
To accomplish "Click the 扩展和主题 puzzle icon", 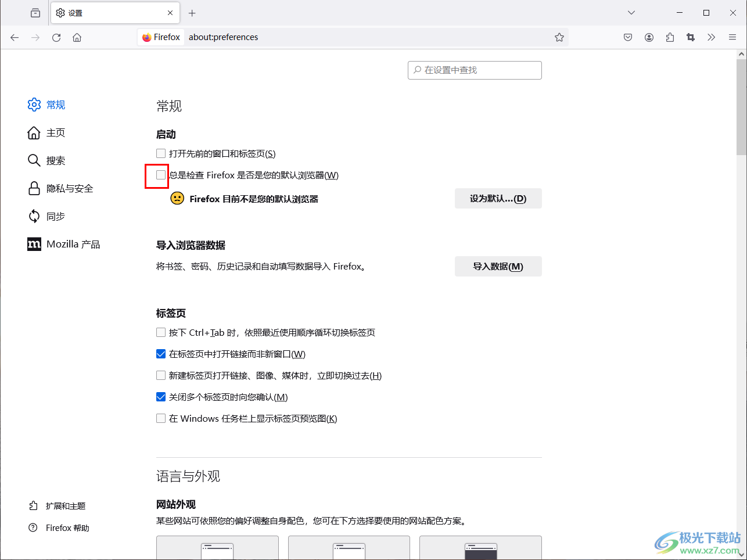I will click(33, 506).
